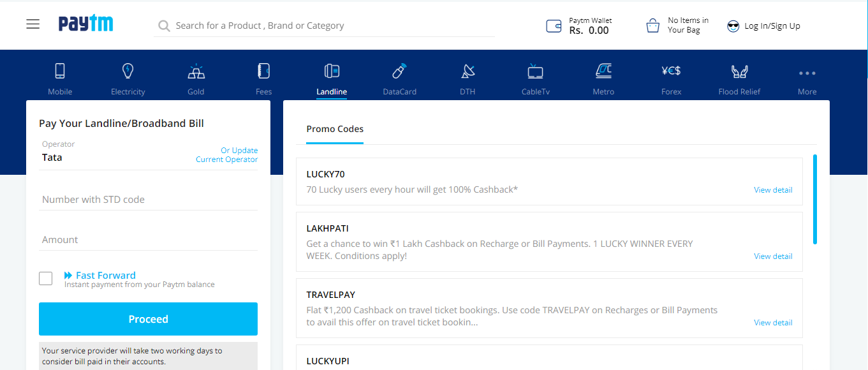Click the Rs. 0.00 wallet balance
Screen dimensions: 868x370
coord(589,31)
